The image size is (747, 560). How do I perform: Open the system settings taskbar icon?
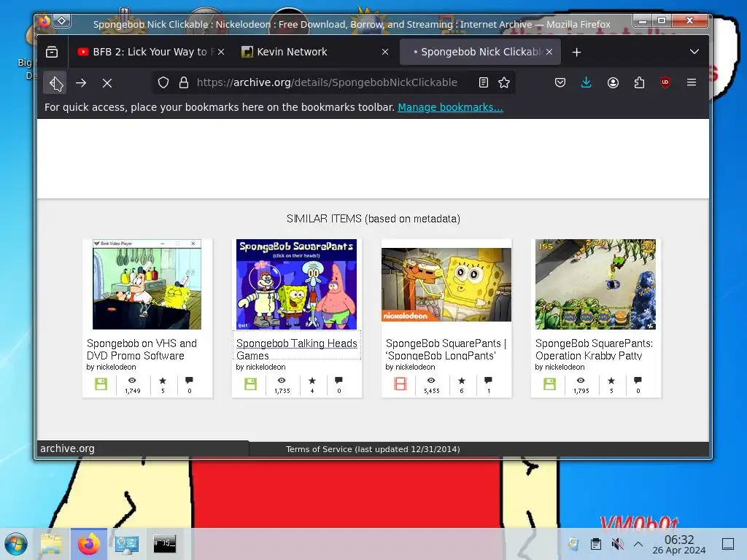127,544
